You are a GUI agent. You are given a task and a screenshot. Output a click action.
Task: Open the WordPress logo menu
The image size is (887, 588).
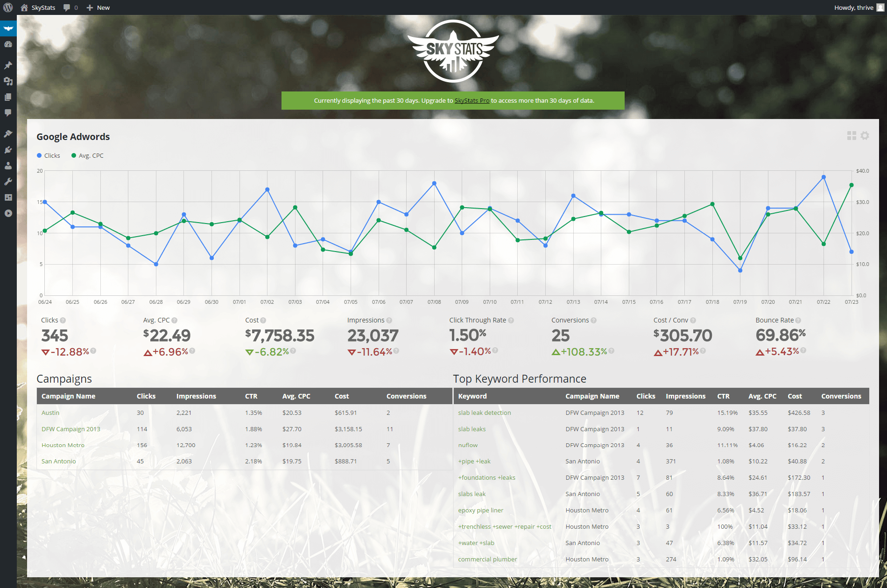click(x=8, y=7)
